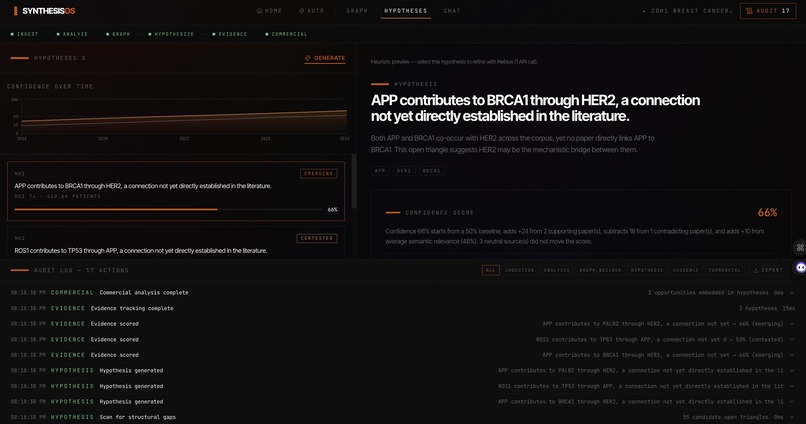Expand chevron for PALB2 hypothesis generated row
The height and width of the screenshot is (424, 806).
click(x=792, y=370)
